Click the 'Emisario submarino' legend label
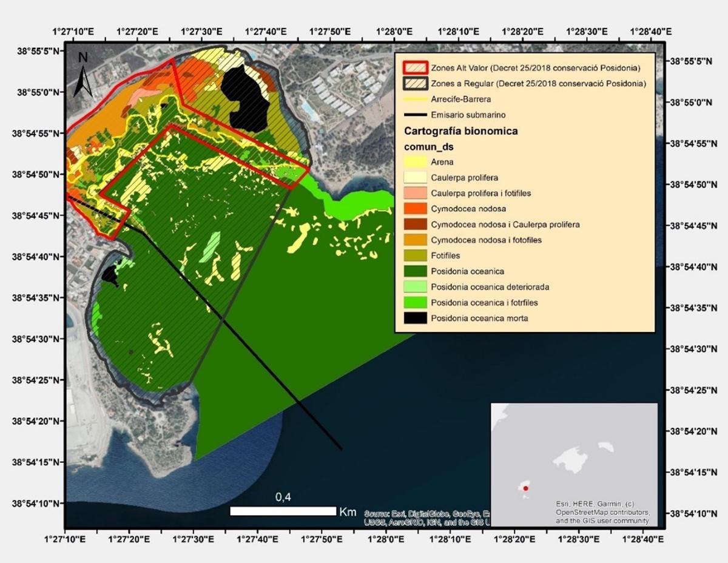 click(x=468, y=115)
